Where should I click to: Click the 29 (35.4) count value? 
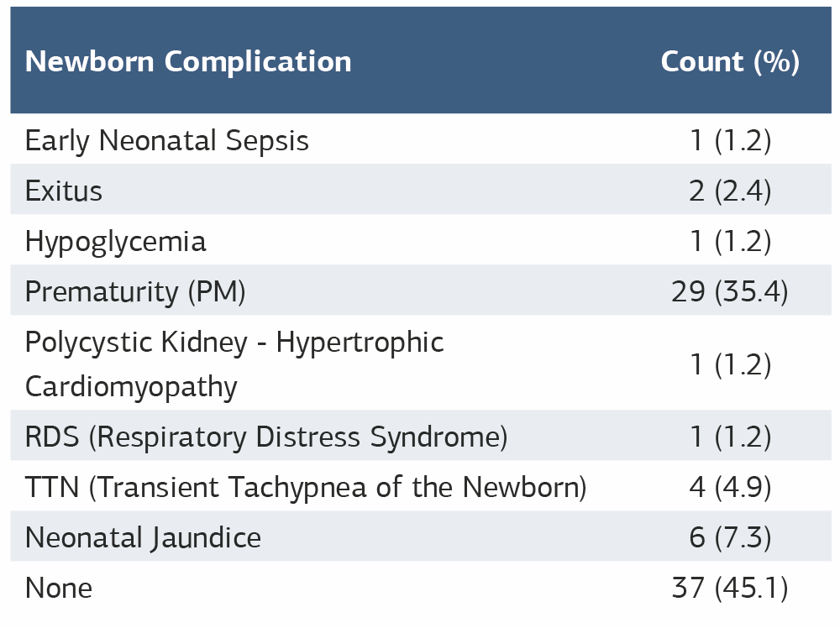[729, 291]
